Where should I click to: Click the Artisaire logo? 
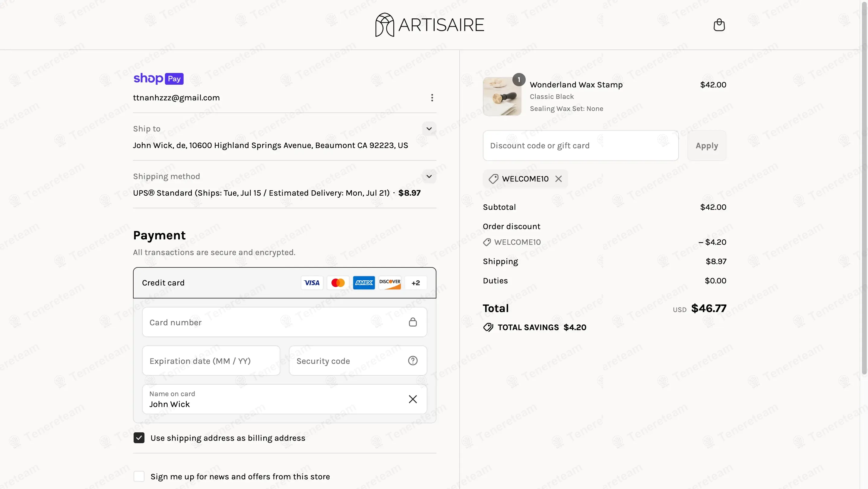pos(429,25)
